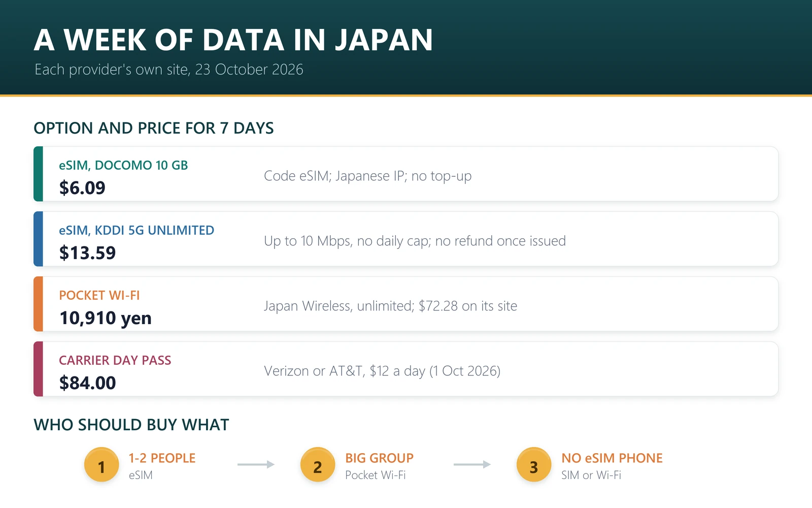812x508 pixels.
Task: Click the "eSIM" text under 1-2 PEOPLE
Action: (141, 475)
